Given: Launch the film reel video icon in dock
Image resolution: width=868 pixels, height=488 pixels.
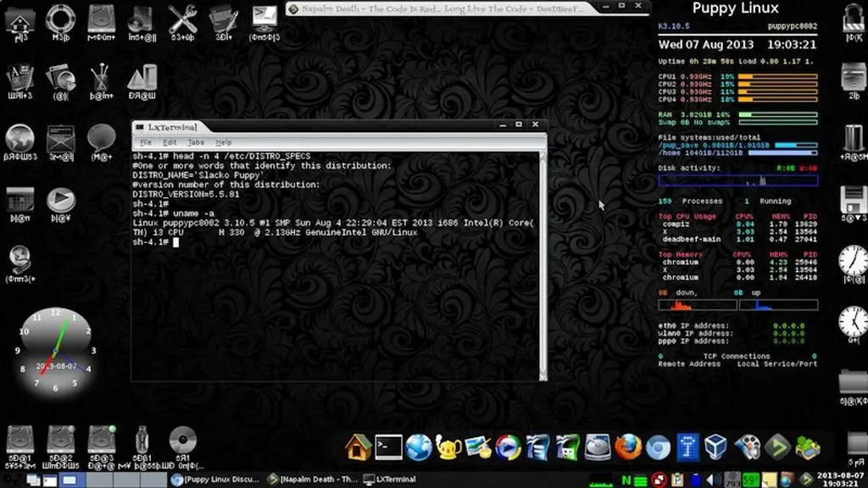Looking at the screenshot, I should click(x=748, y=447).
